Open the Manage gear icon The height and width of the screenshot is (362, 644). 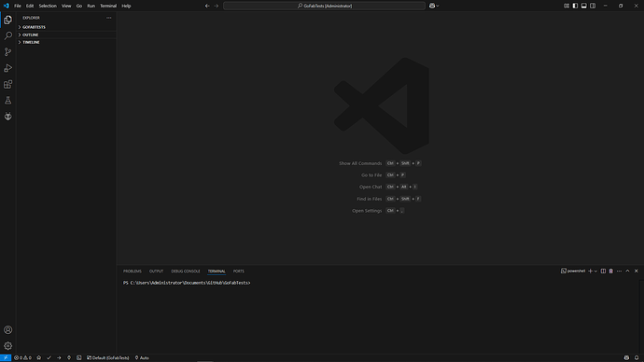point(7,345)
